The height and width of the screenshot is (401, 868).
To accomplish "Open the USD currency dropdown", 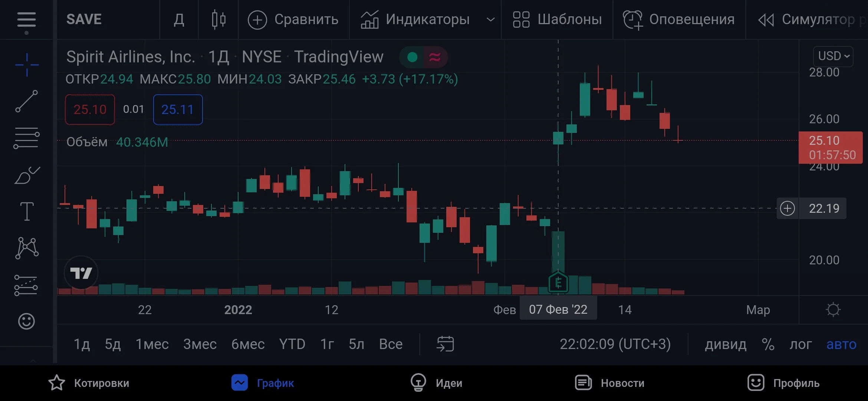I will pyautogui.click(x=833, y=56).
